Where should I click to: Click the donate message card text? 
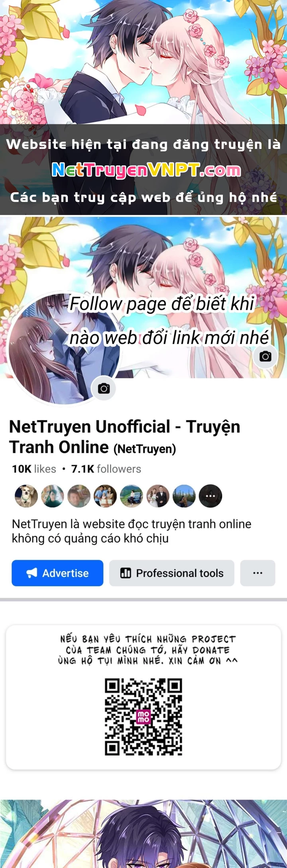(x=147, y=650)
